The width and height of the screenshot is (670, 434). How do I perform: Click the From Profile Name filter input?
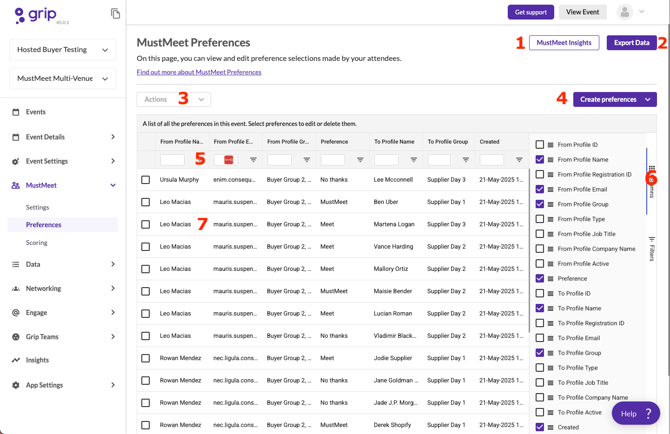click(172, 160)
